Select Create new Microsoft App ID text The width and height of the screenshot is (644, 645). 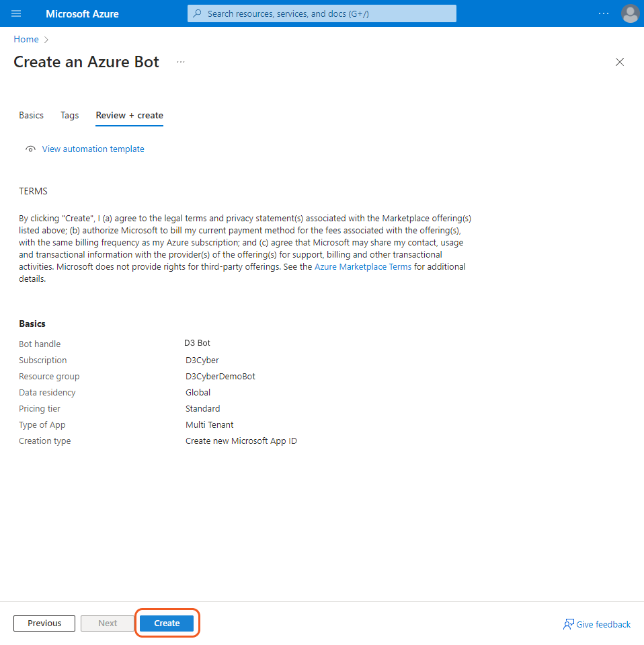point(241,441)
